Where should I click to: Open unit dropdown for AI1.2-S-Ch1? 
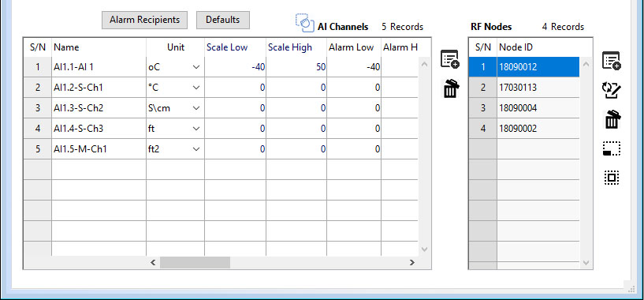pyautogui.click(x=196, y=88)
